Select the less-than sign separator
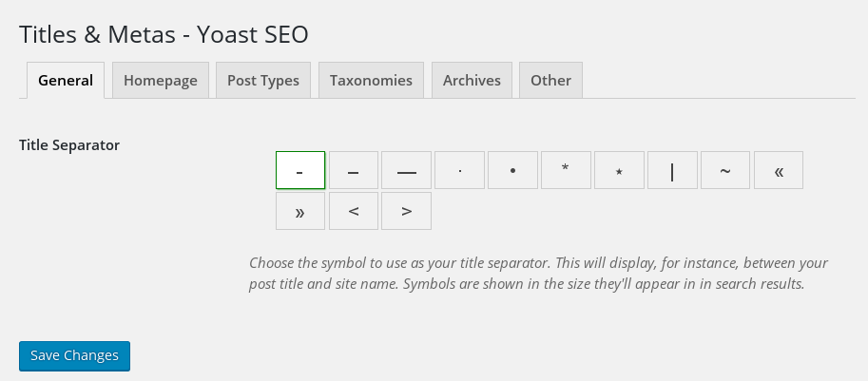868x381 pixels. tap(353, 211)
